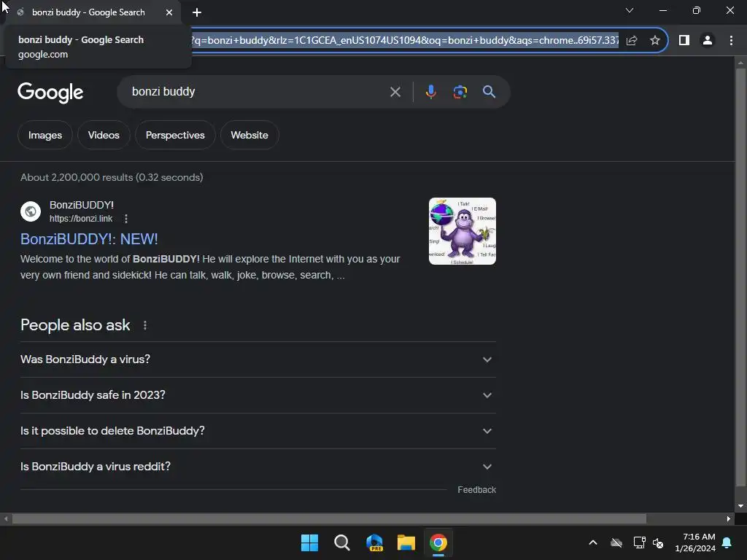Open the BonziBUDDY!: NEW! result
747x560 pixels.
[89, 239]
